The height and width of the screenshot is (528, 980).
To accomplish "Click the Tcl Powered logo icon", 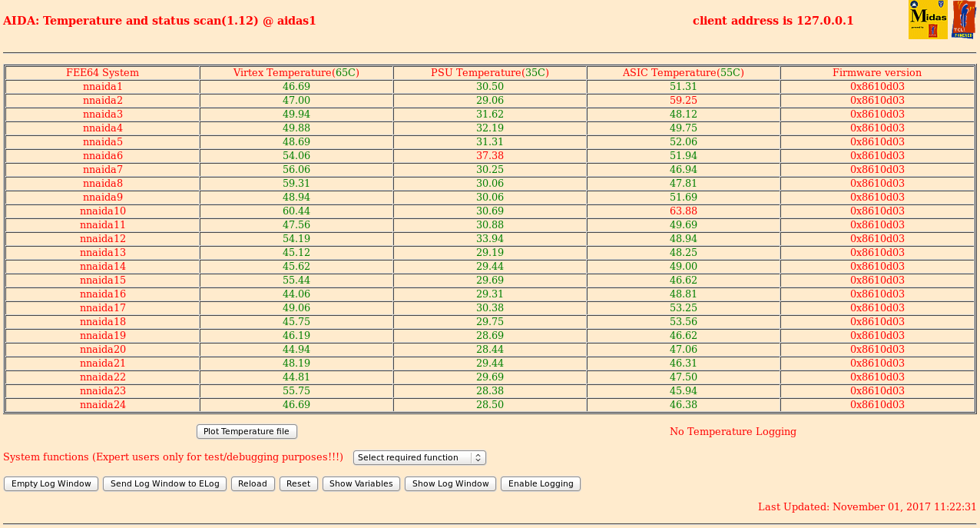I will 964,20.
